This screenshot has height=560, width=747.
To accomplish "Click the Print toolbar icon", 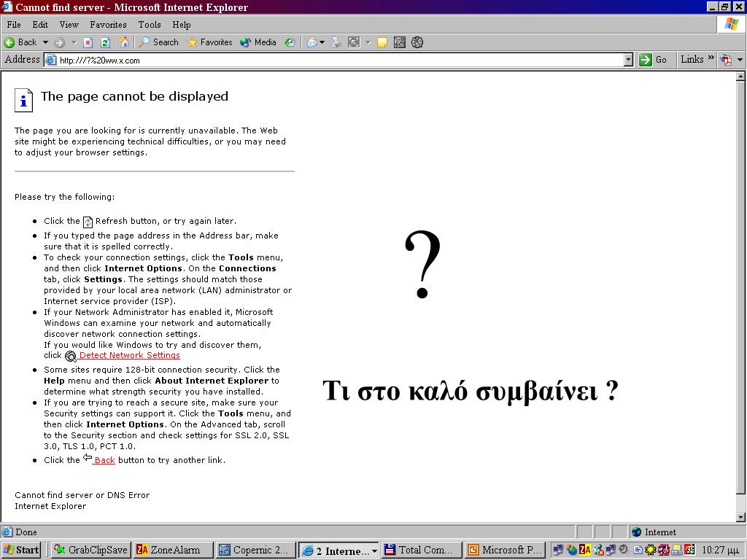I will (336, 42).
